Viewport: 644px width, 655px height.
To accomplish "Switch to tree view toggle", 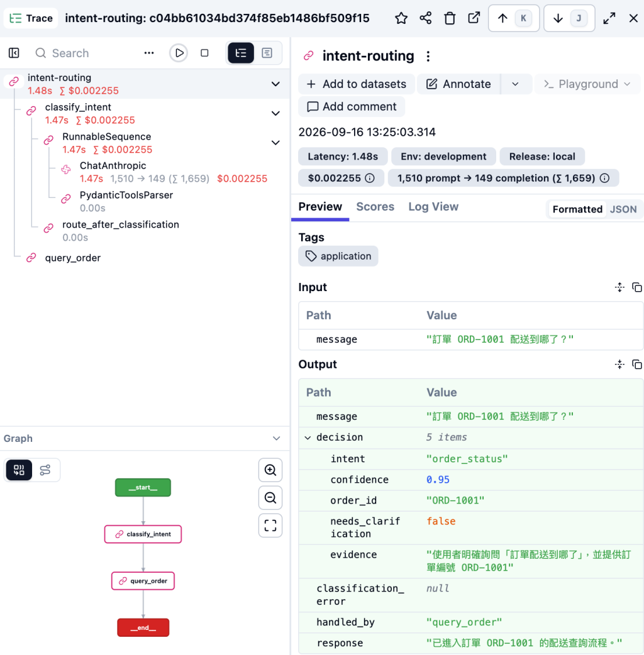I will (x=241, y=53).
